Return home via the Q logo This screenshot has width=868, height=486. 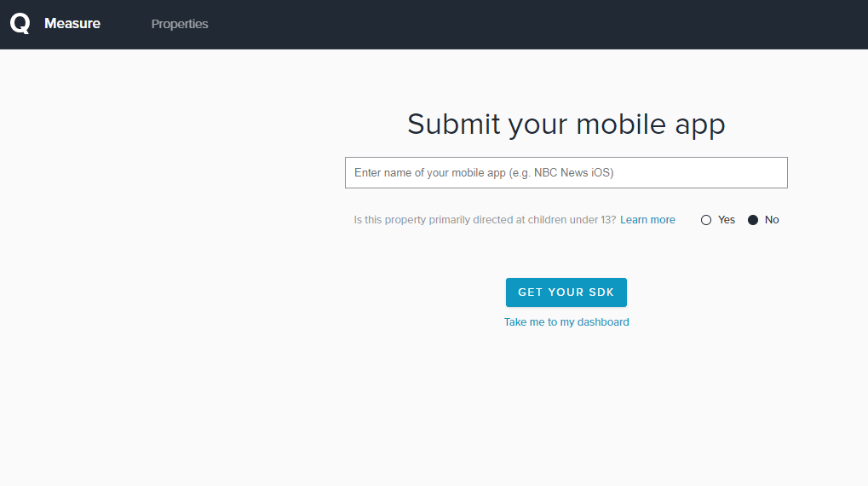tap(20, 24)
